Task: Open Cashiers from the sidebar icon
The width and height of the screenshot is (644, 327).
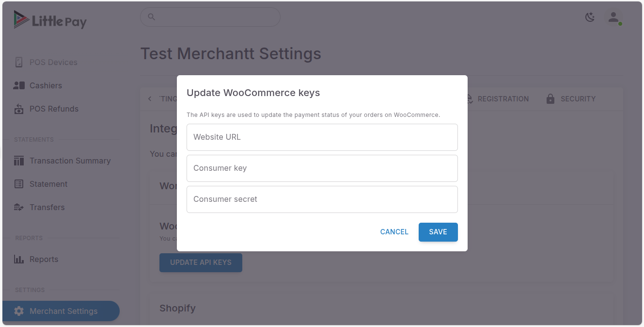Action: click(18, 85)
